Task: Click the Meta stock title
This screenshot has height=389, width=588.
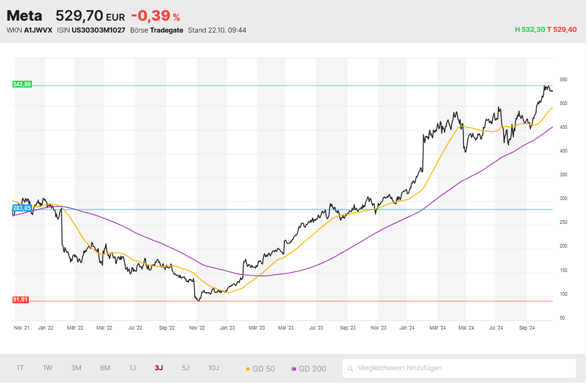Action: [24, 16]
